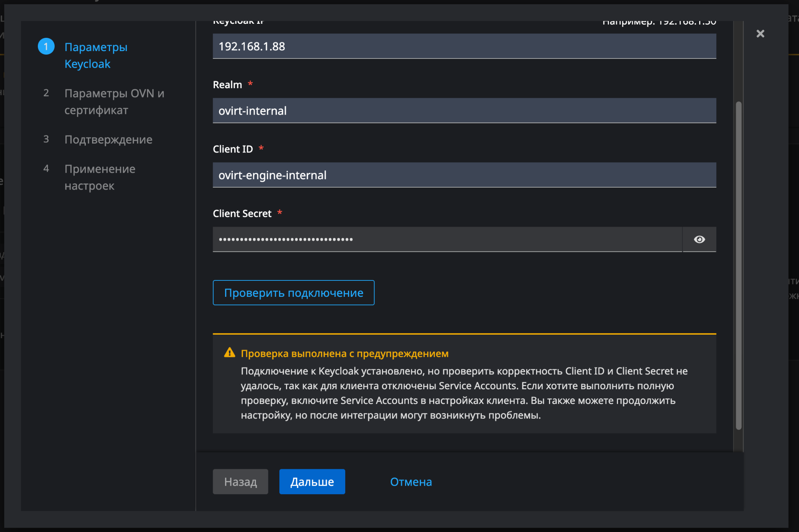Focus the Keycloak IP address field
Image resolution: width=799 pixels, height=532 pixels.
point(464,46)
